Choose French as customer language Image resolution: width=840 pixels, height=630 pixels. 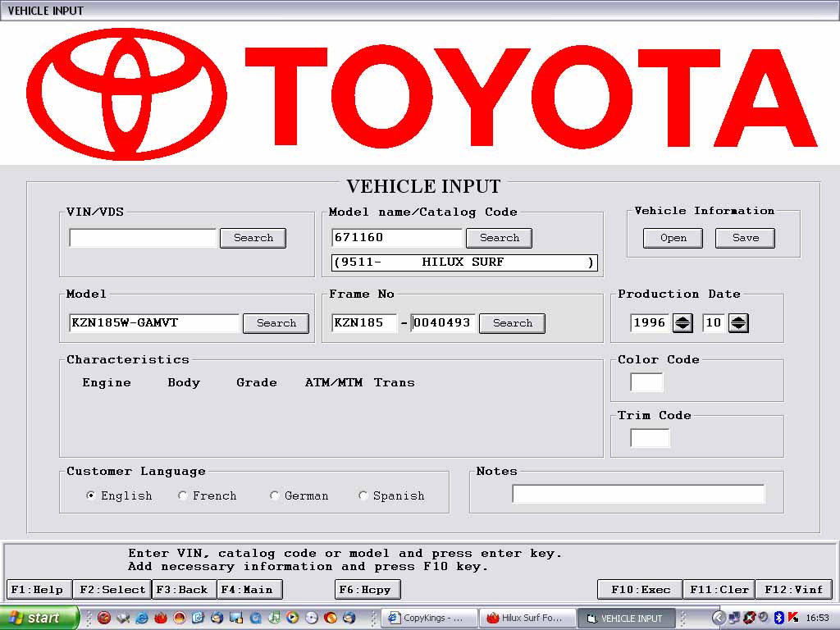coord(182,495)
